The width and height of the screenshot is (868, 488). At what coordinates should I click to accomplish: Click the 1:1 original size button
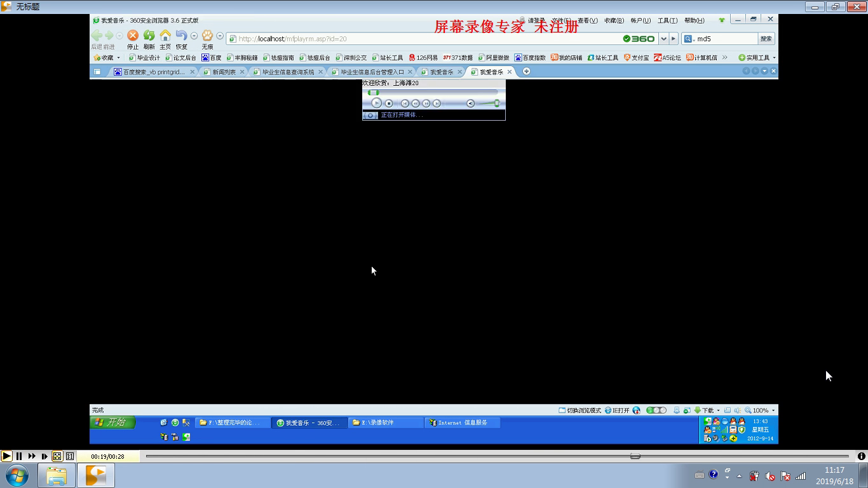(x=70, y=456)
